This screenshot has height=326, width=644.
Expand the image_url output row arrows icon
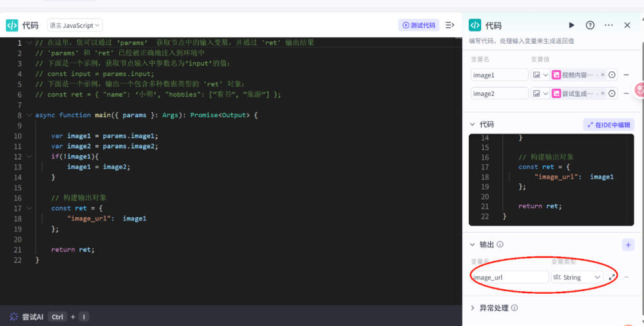(x=612, y=277)
